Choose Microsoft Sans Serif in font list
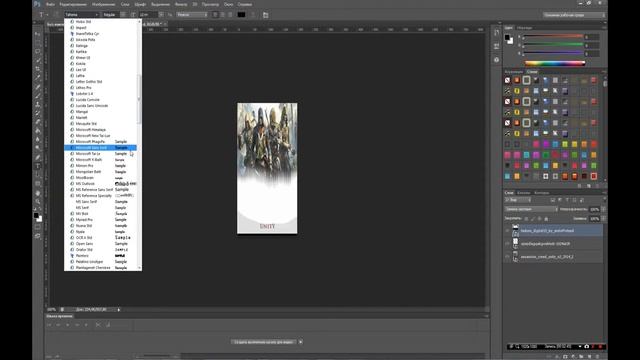The image size is (640, 360). (x=100, y=147)
